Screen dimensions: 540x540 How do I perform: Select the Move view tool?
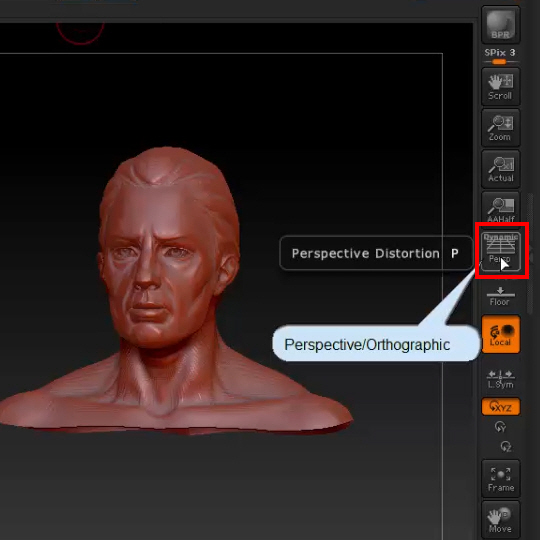pyautogui.click(x=500, y=519)
